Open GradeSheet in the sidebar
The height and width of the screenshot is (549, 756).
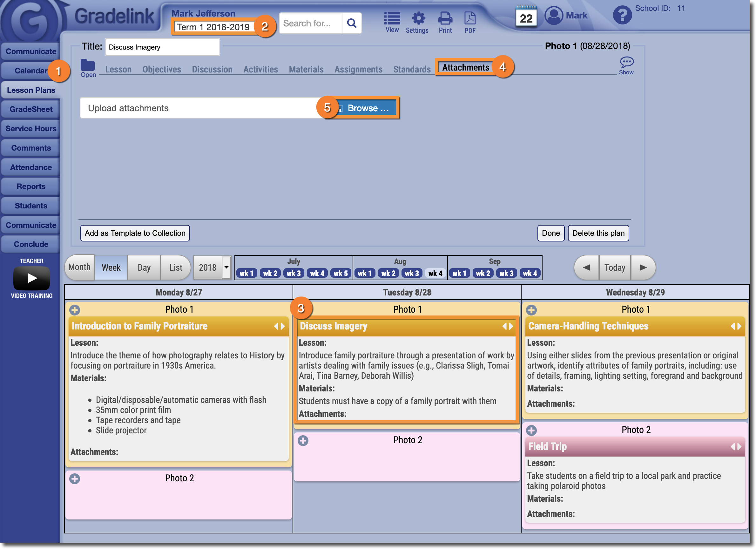[31, 109]
